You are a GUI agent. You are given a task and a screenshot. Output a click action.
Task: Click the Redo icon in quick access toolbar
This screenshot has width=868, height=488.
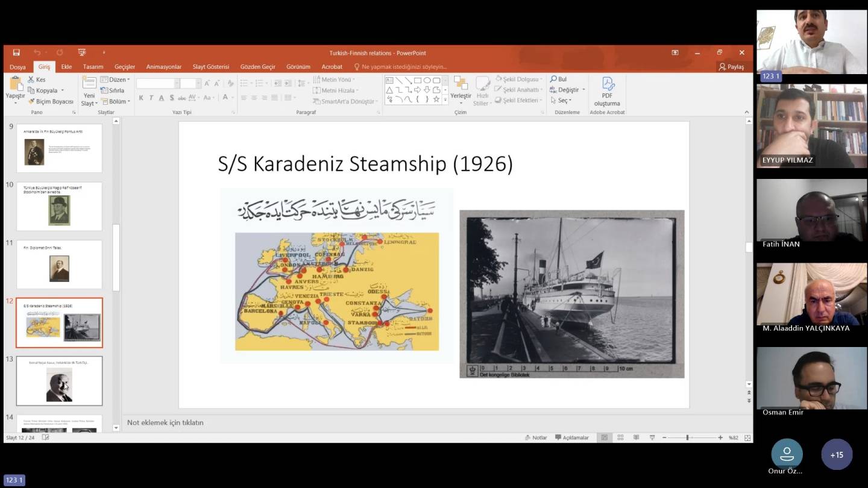tap(60, 52)
